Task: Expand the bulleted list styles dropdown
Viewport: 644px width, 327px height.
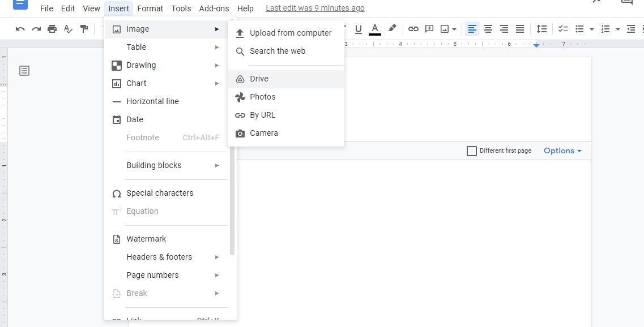Action: tap(592, 28)
